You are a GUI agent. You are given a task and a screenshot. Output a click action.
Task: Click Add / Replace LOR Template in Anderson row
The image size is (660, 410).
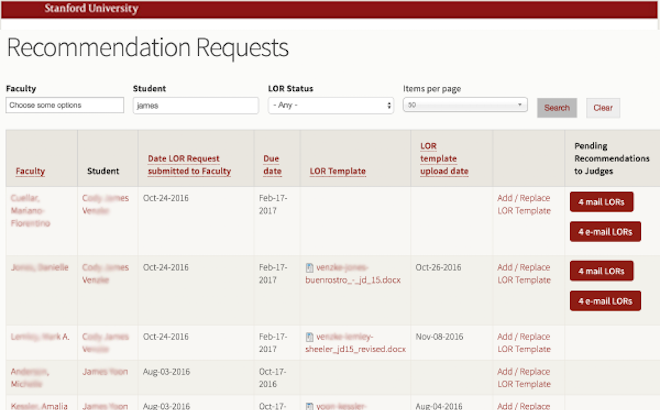click(x=524, y=378)
